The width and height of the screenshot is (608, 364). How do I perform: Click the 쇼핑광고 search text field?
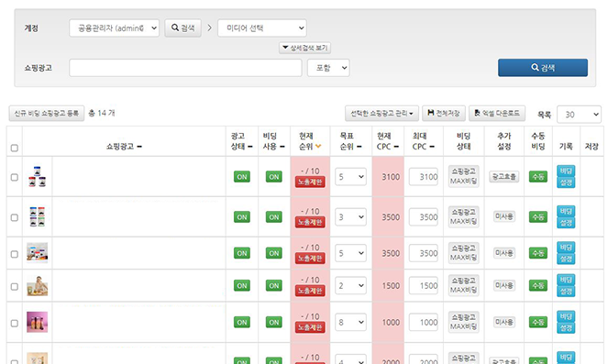pos(185,68)
